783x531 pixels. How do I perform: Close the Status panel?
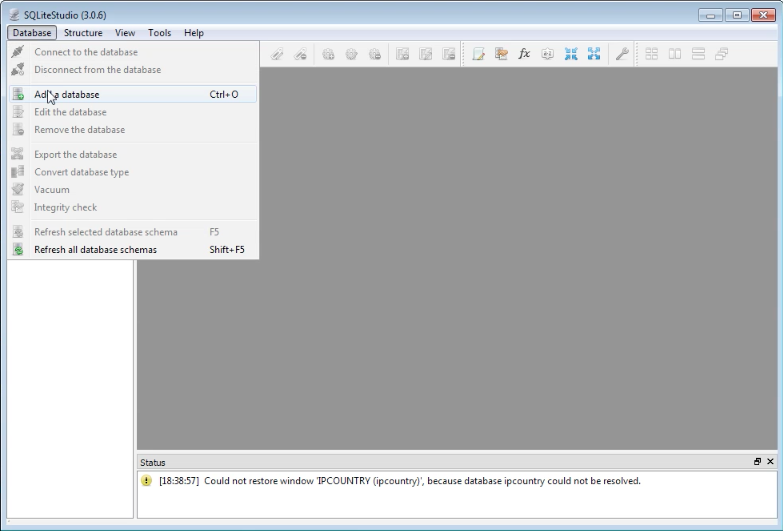[x=770, y=462]
